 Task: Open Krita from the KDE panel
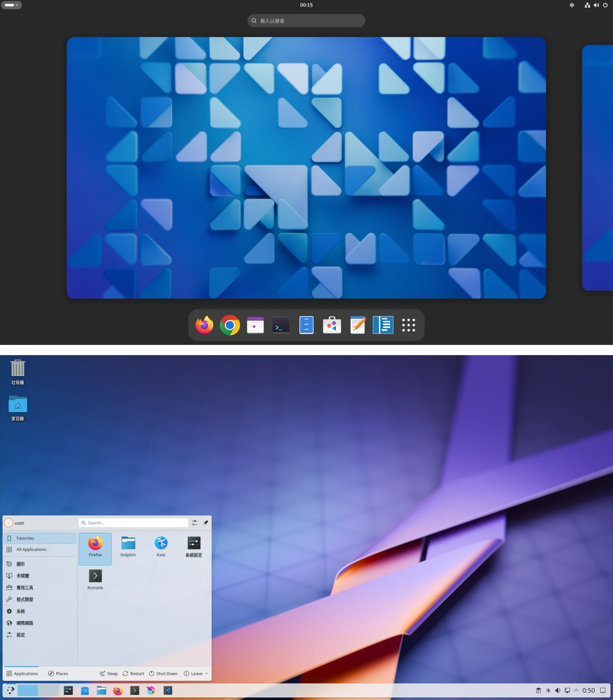[x=151, y=690]
